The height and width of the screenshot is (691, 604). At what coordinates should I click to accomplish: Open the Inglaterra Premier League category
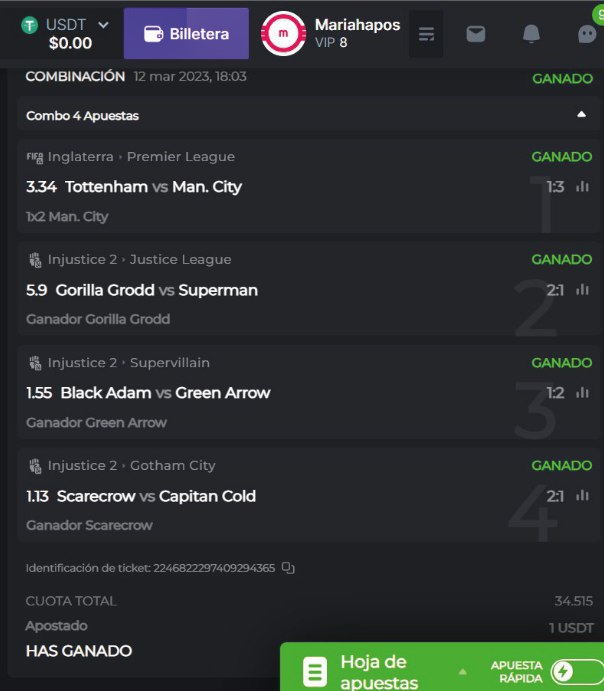(140, 157)
